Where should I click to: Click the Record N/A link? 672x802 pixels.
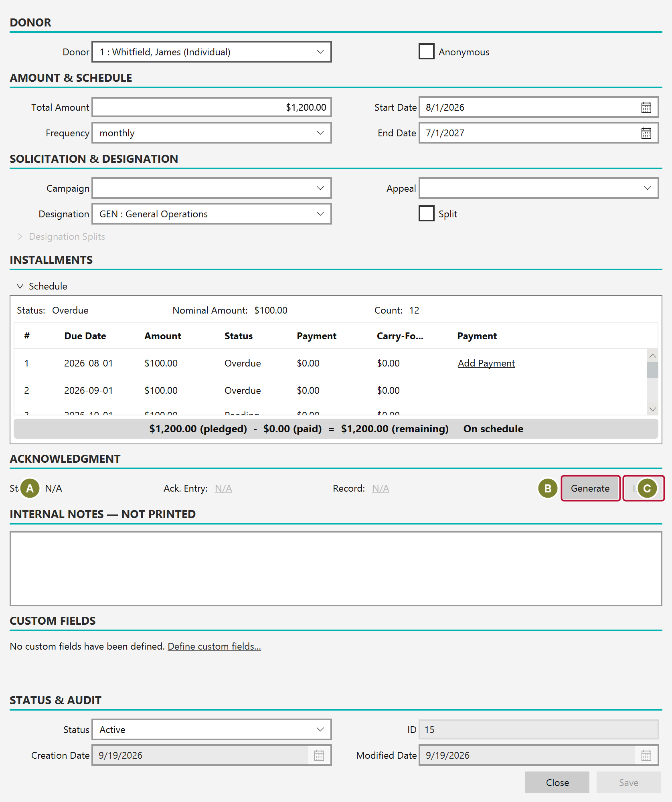381,488
